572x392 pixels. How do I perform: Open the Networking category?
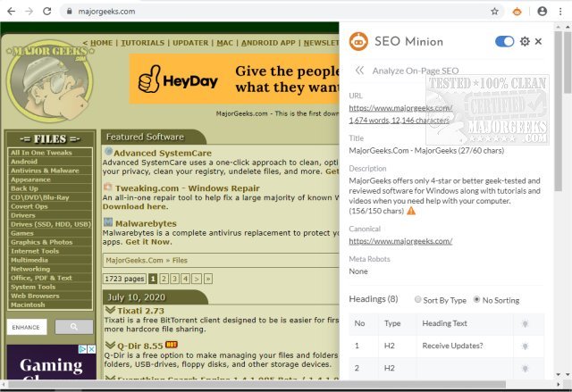pyautogui.click(x=30, y=269)
